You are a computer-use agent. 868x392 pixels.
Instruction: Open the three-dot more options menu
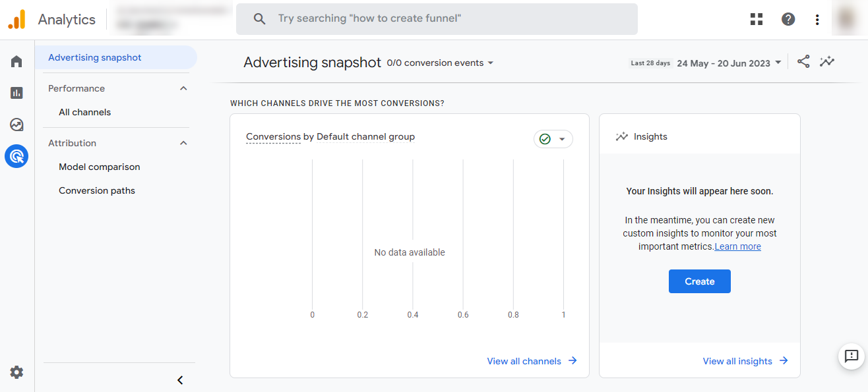(x=817, y=19)
